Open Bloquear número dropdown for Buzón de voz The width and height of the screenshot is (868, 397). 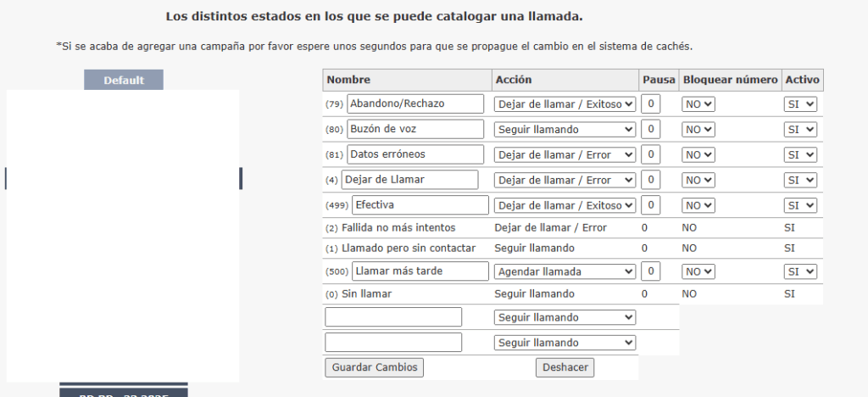coord(699,130)
